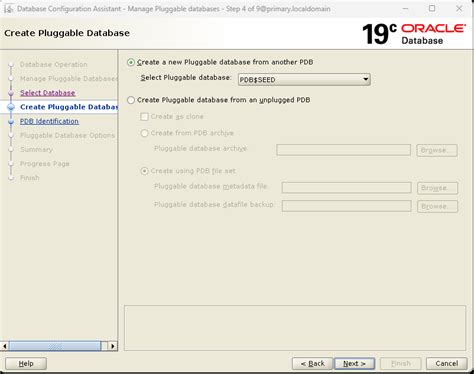Minimize the Database Configuration Assistant window
Screen dimensions: 474x374
coord(405,8)
